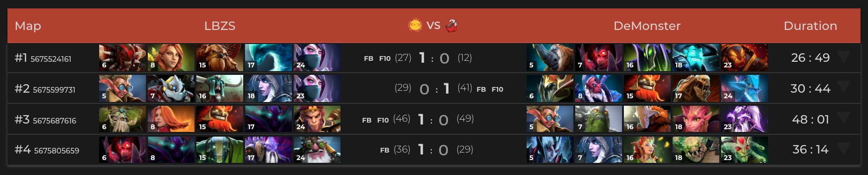Click the LBZS team header
The width and height of the screenshot is (868, 175).
(x=220, y=26)
